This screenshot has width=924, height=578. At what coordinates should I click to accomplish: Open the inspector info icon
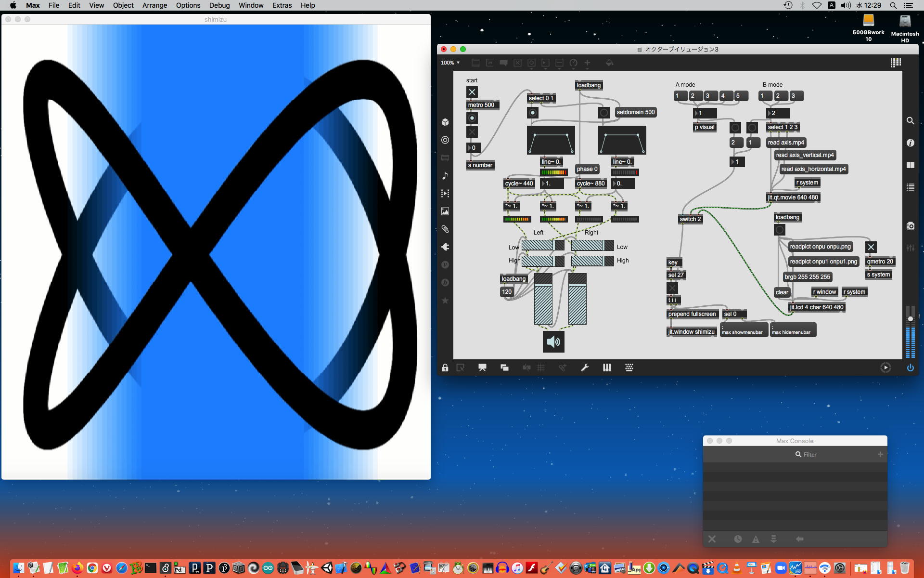(910, 143)
